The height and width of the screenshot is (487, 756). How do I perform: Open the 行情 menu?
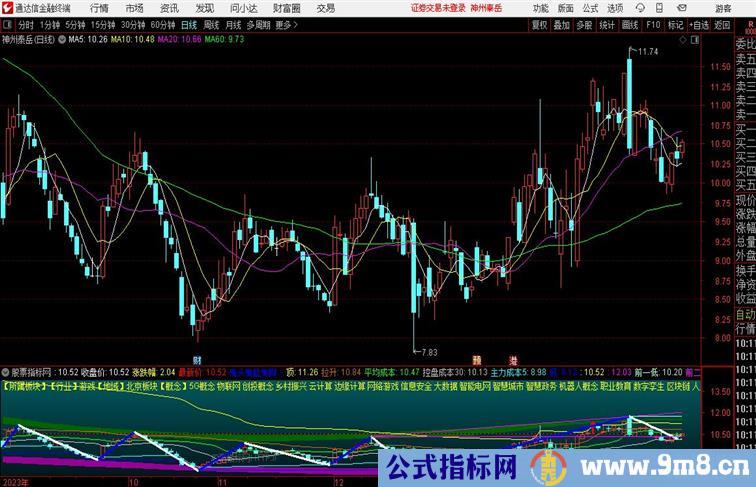click(99, 8)
